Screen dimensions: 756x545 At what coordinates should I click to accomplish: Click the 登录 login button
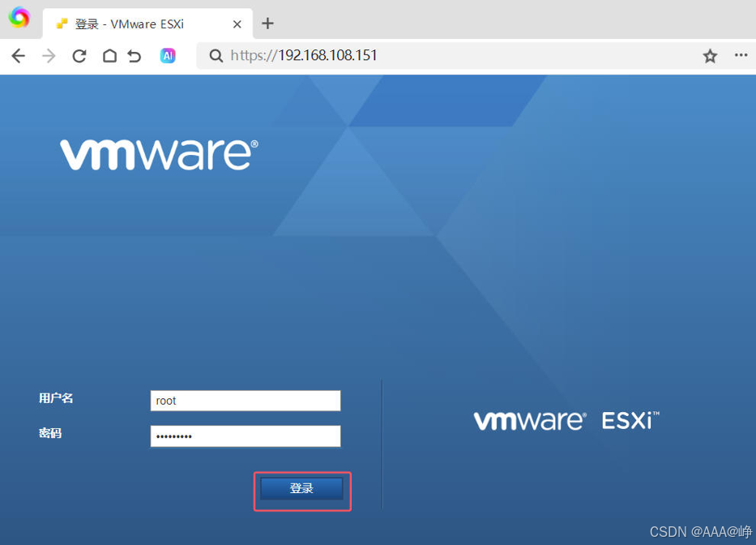(301, 488)
